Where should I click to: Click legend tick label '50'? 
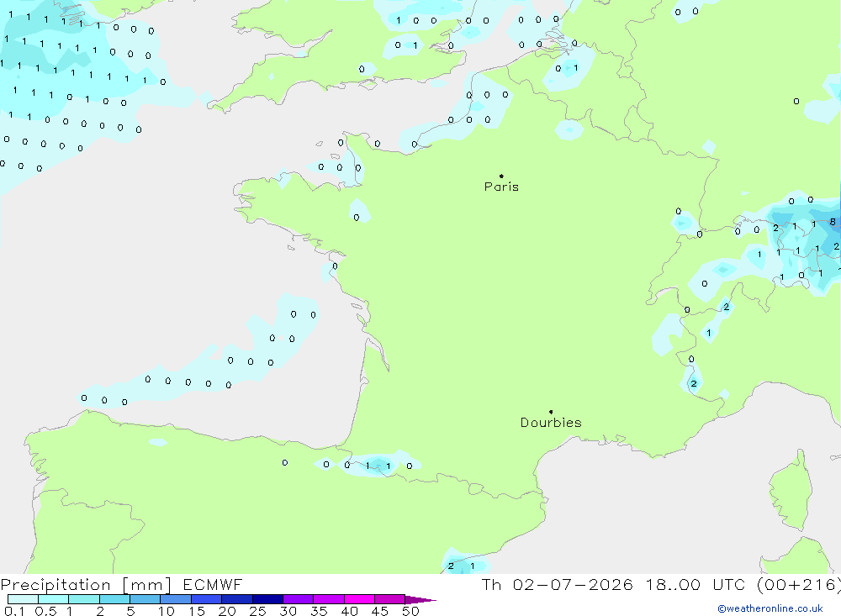click(411, 611)
